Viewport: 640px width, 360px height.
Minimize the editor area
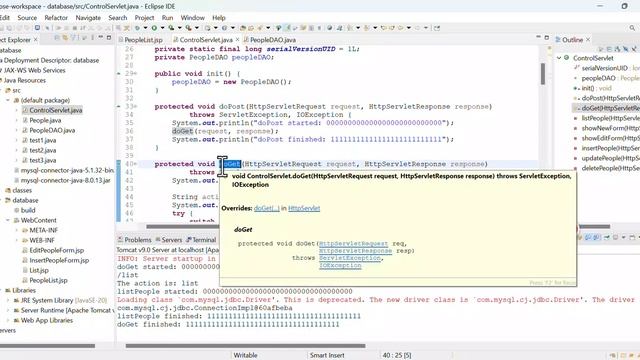[x=538, y=38]
